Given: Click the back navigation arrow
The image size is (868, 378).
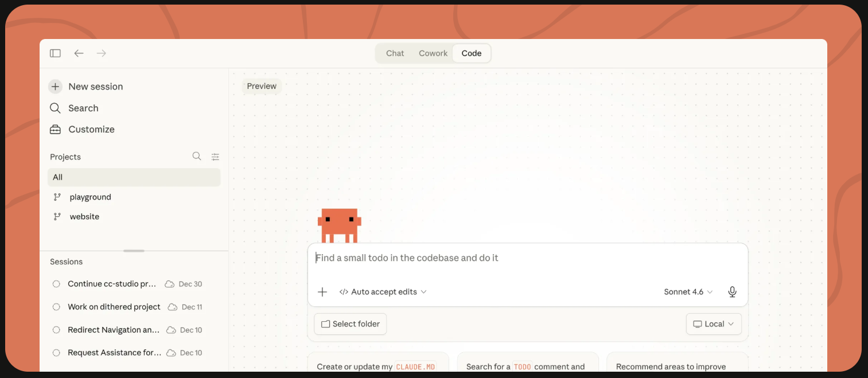Looking at the screenshot, I should click(79, 53).
